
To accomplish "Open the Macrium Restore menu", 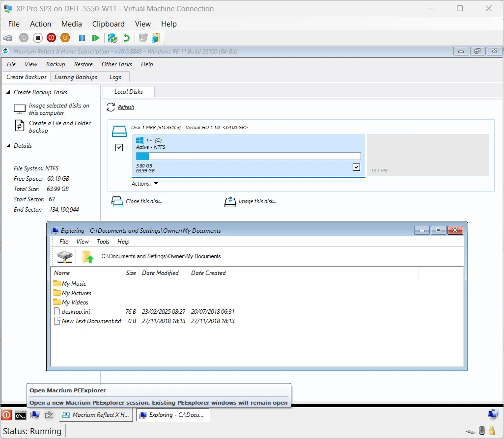I will pyautogui.click(x=83, y=64).
